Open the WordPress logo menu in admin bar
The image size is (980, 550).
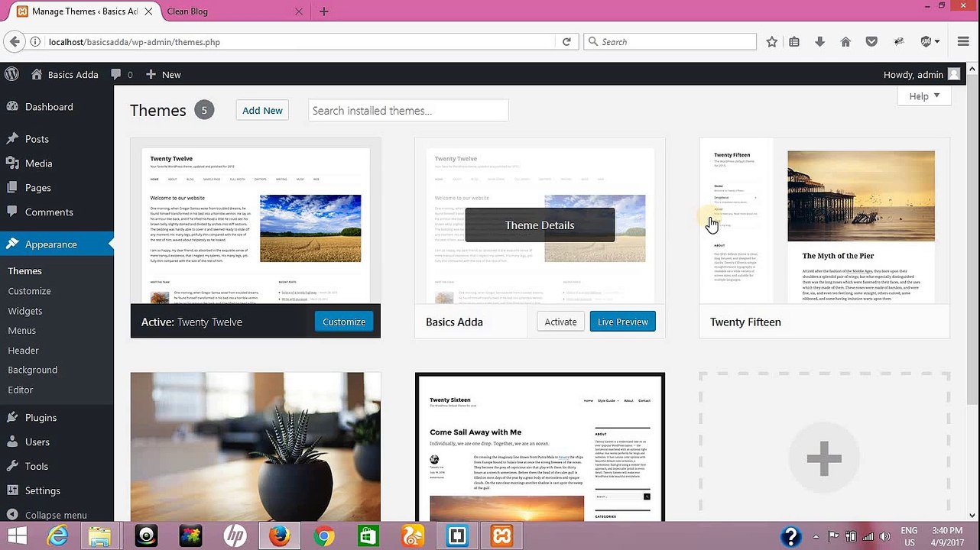[11, 74]
